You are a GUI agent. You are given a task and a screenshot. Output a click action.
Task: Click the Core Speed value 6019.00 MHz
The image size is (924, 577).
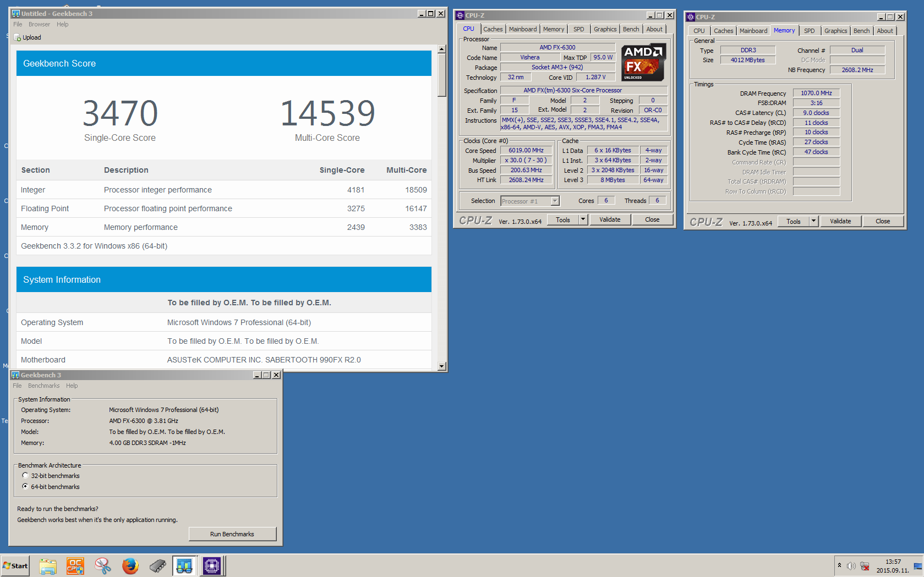526,150
